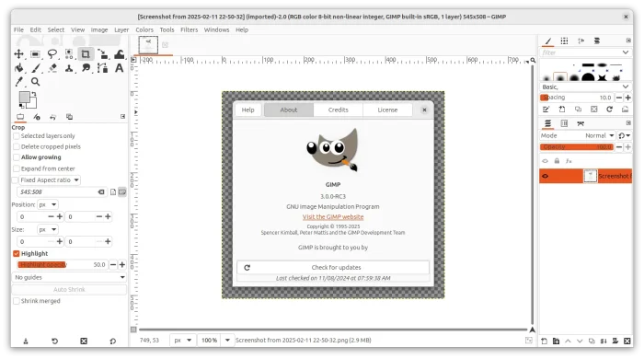Image resolution: width=644 pixels, height=359 pixels.
Task: Select the Crop tool
Action: coord(86,54)
